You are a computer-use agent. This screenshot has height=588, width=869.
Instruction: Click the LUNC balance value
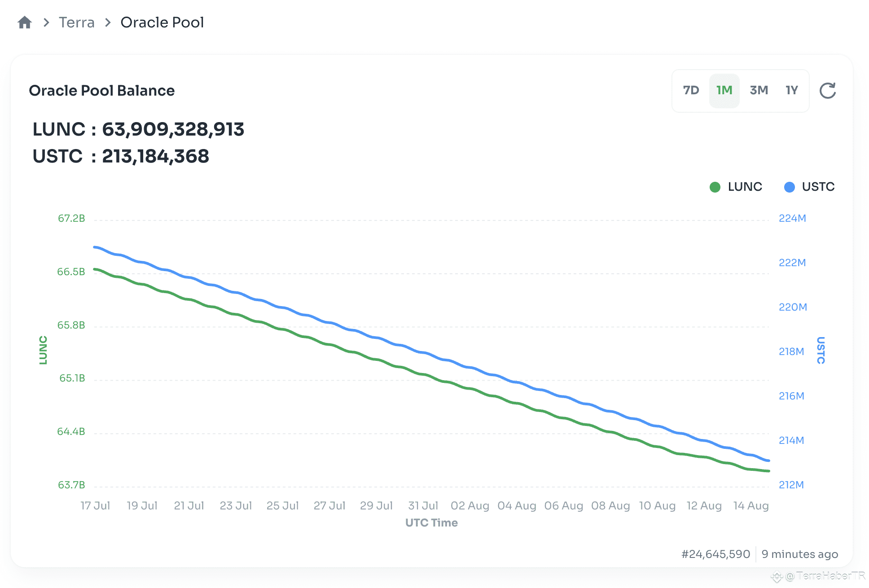click(173, 129)
